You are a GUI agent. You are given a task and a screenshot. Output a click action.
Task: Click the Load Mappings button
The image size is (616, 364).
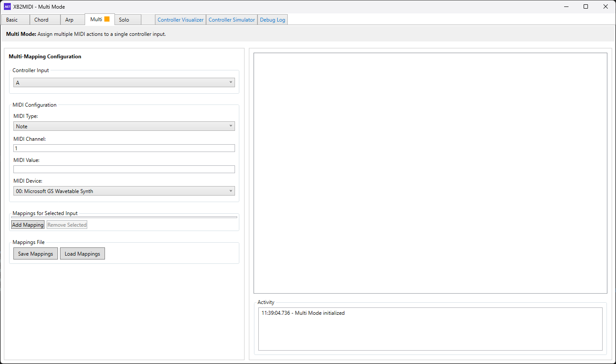[x=82, y=254]
